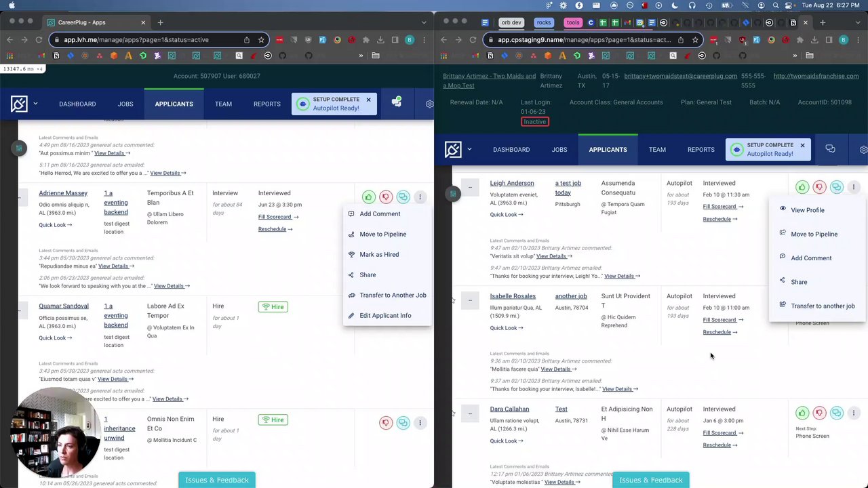Click thumbs down icon in Dara Callahan row
Image resolution: width=868 pixels, height=488 pixels.
(819, 413)
